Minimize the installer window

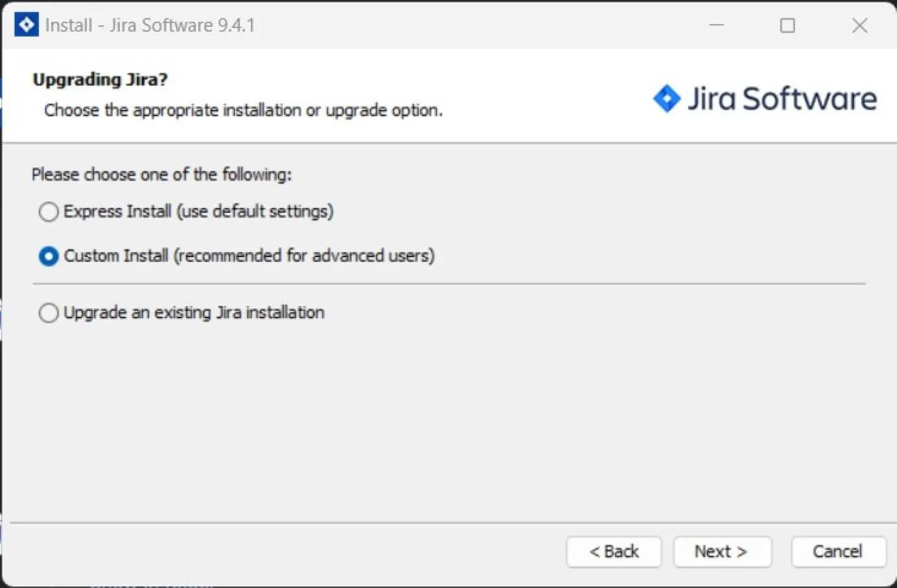point(716,25)
